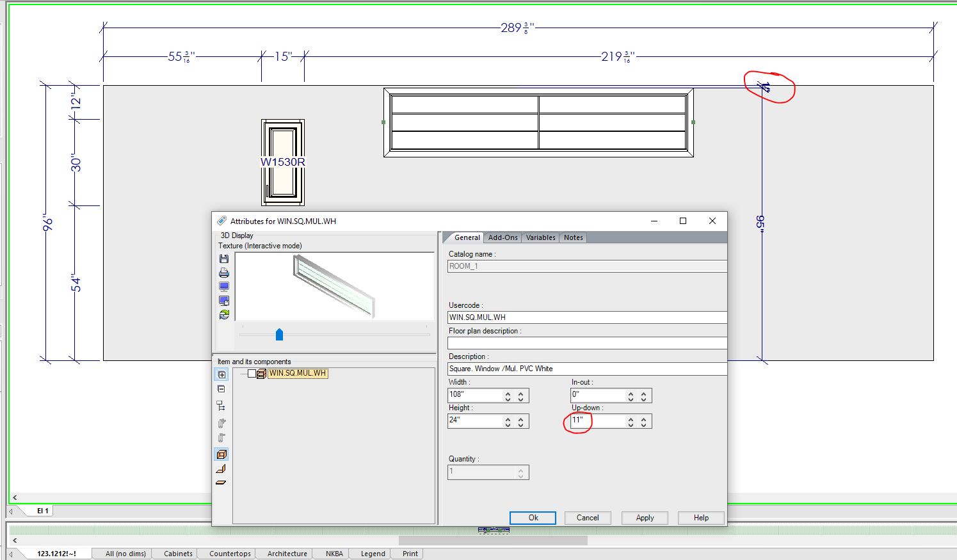Click the single monitor icon beside the preview

point(223,287)
